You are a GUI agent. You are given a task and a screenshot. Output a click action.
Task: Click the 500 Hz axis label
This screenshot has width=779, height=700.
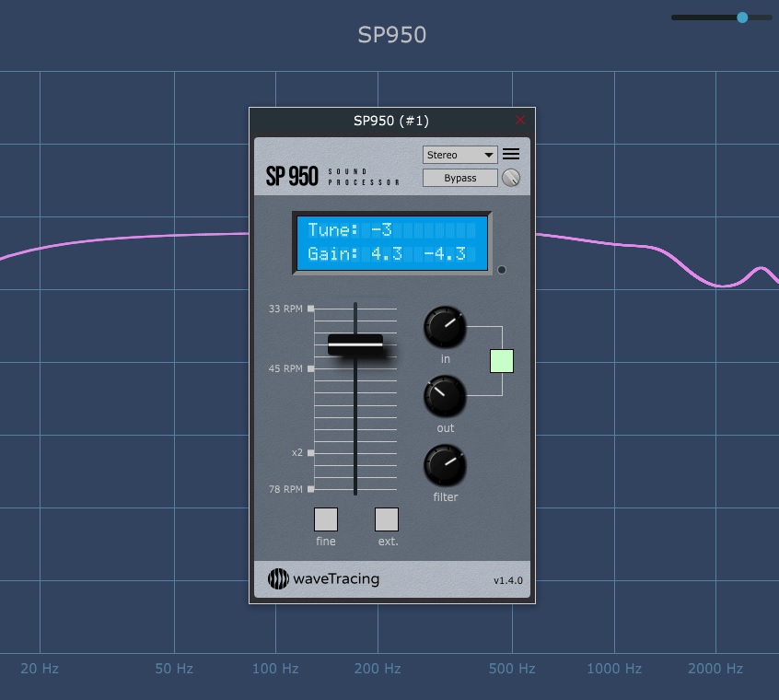point(512,668)
